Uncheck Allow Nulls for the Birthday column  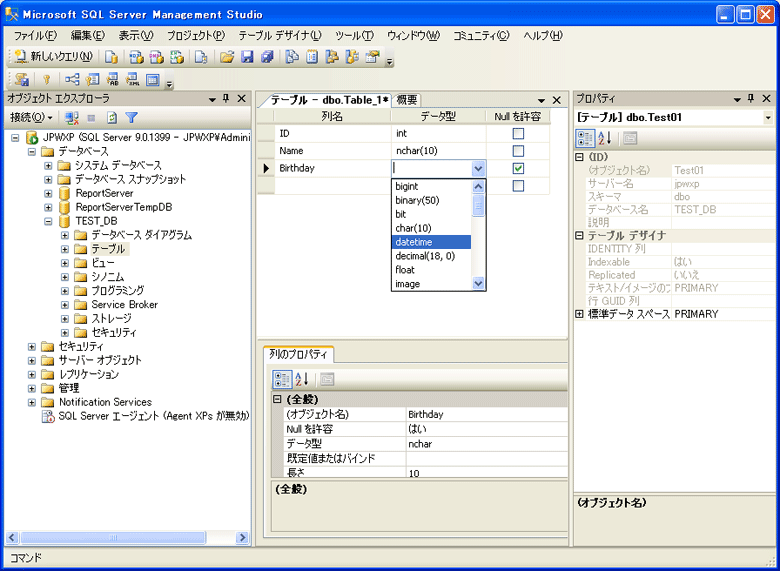(x=518, y=168)
